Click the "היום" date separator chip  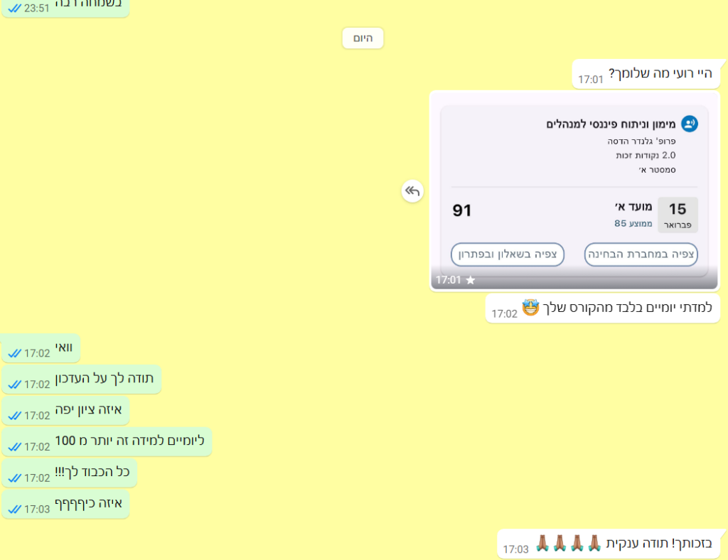[363, 38]
